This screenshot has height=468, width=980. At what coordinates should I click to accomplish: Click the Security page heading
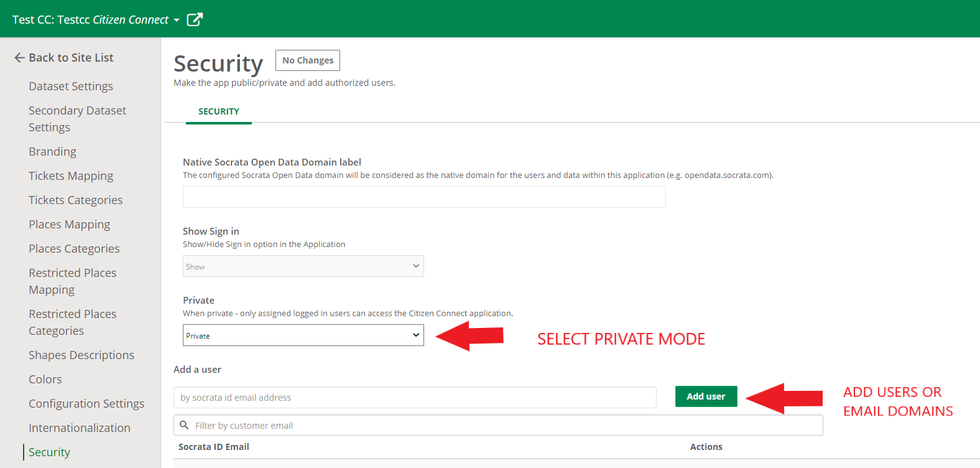coord(218,63)
